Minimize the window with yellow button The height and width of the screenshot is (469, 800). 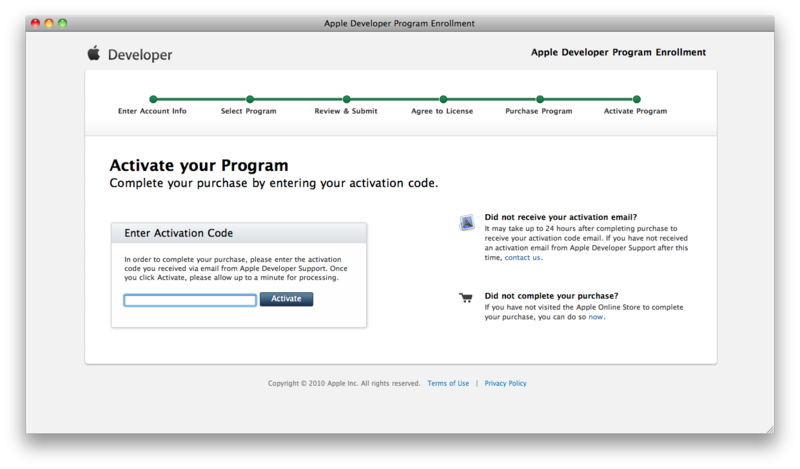(x=49, y=23)
